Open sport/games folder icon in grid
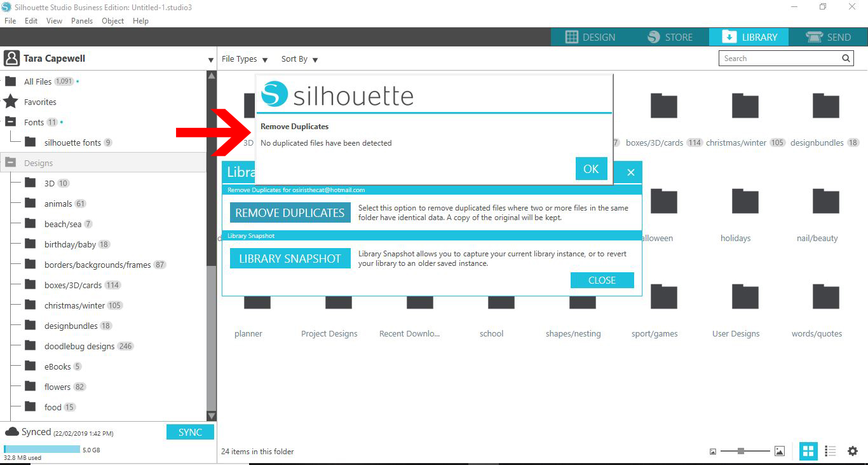Screen dimensions: 868x465 (663, 296)
